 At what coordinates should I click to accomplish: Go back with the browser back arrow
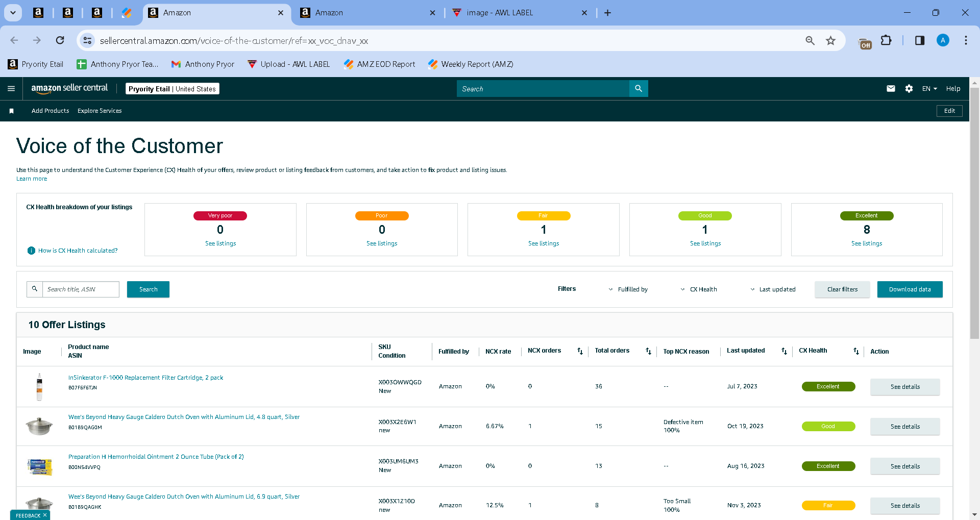click(x=14, y=40)
